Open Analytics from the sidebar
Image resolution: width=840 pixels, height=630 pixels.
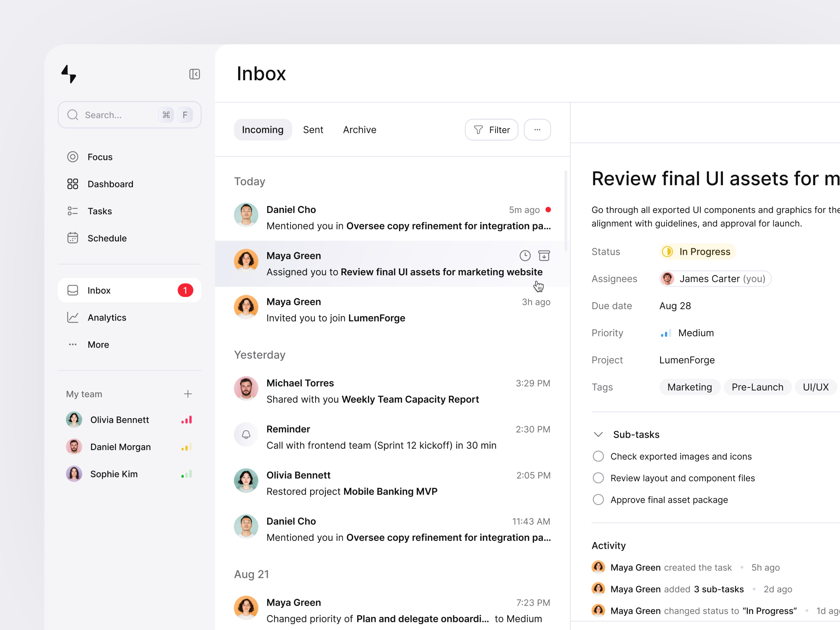coord(107,317)
